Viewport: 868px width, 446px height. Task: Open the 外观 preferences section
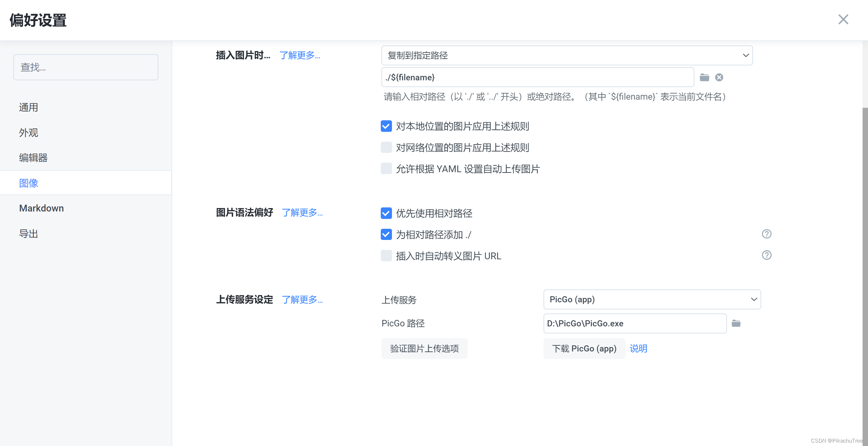point(86,133)
